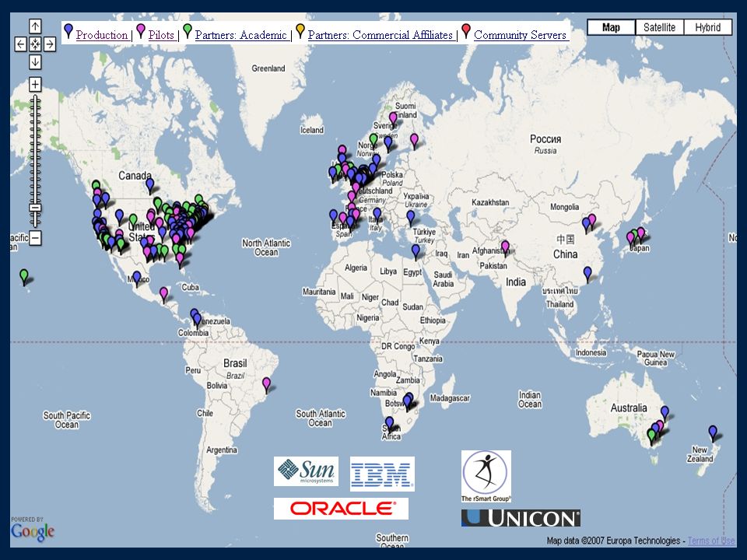Select the blue marker in New Zealand
This screenshot has height=560, width=747.
tap(713, 433)
